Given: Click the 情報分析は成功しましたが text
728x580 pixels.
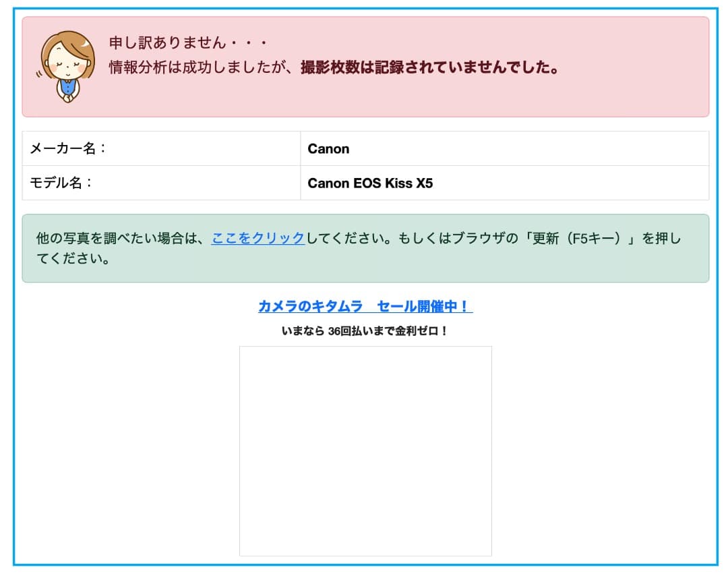Looking at the screenshot, I should [201, 68].
